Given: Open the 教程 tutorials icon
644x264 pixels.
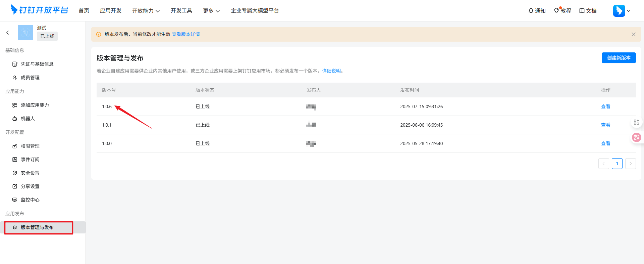Looking at the screenshot, I should 556,11.
